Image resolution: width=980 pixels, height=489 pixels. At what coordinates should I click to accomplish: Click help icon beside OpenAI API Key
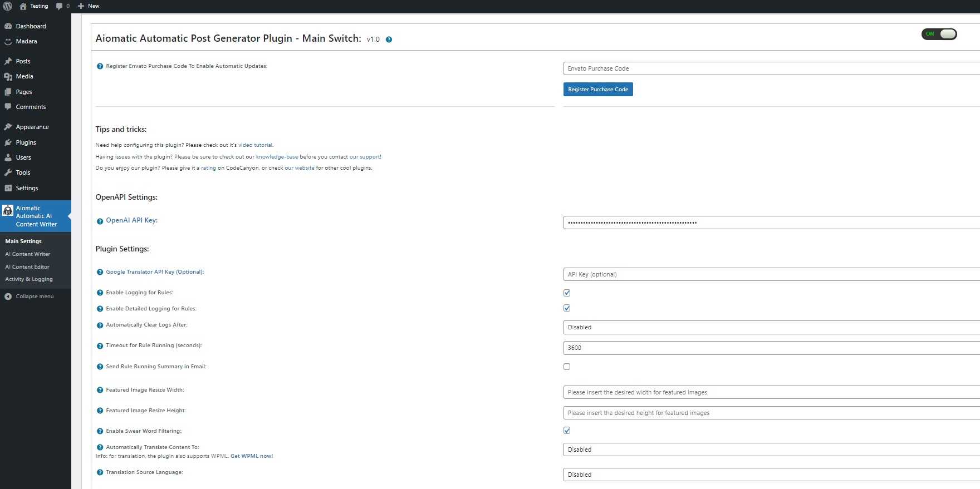pyautogui.click(x=100, y=221)
